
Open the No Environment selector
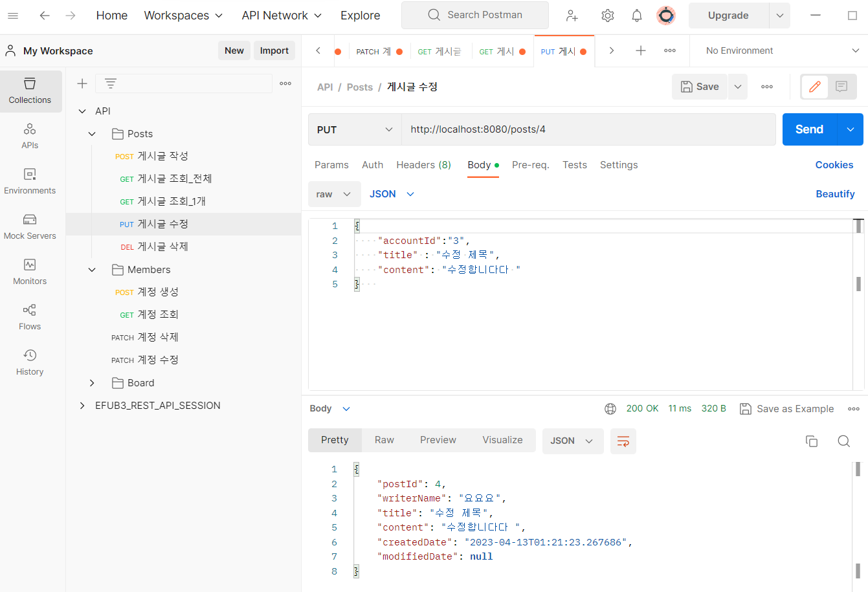coord(782,50)
